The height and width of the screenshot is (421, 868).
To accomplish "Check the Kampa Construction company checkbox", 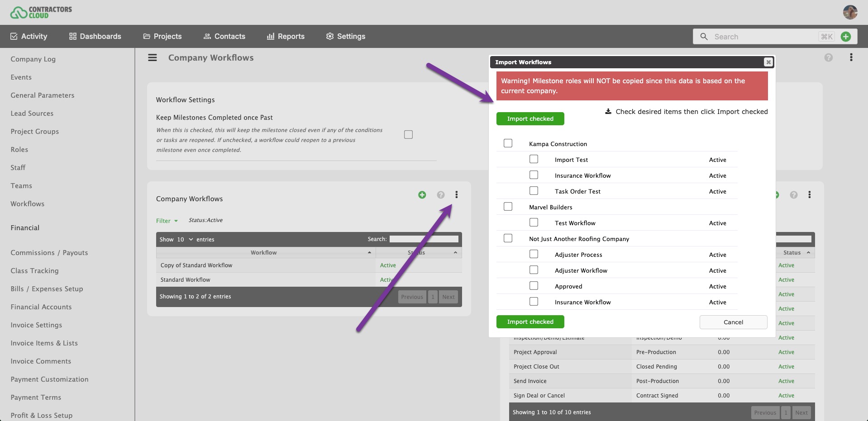I will 508,143.
